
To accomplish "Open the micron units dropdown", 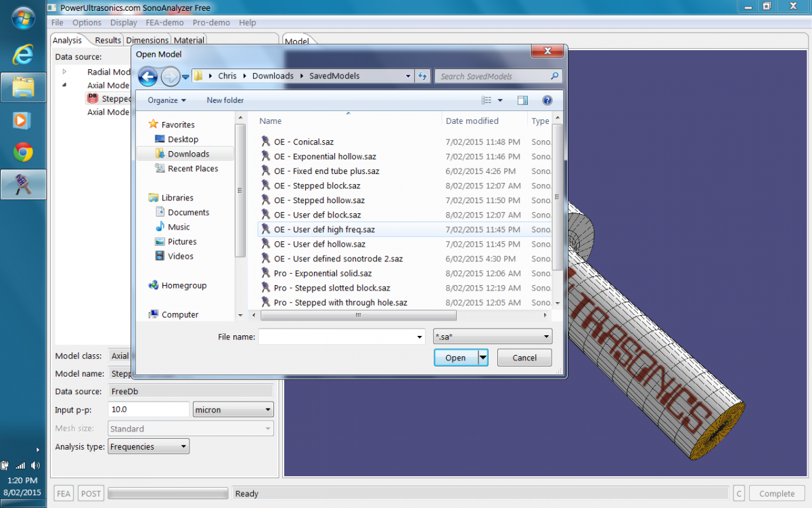I will (233, 410).
